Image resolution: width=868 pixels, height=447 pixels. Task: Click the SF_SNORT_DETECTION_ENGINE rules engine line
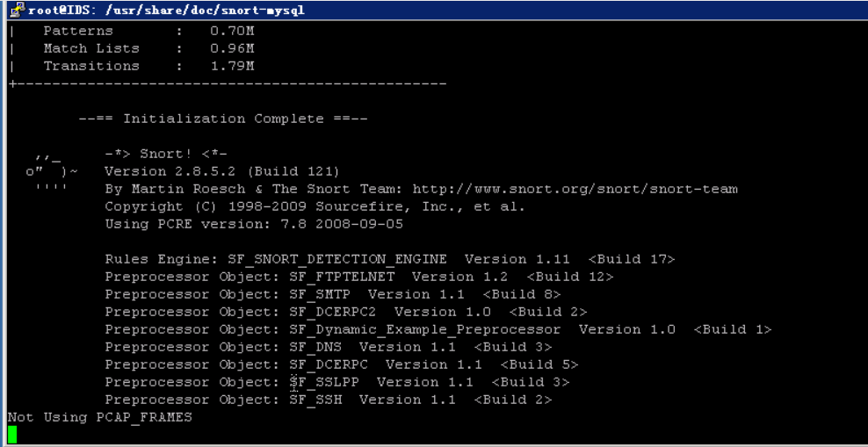point(389,259)
